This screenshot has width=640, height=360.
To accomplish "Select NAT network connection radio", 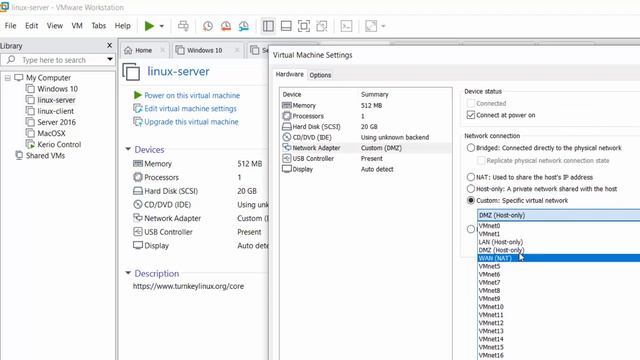I will pos(471,177).
